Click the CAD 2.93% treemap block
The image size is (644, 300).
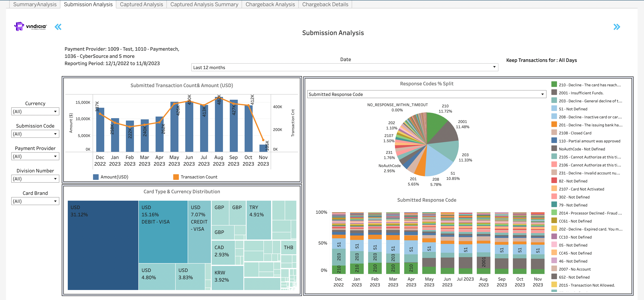pyautogui.click(x=223, y=253)
